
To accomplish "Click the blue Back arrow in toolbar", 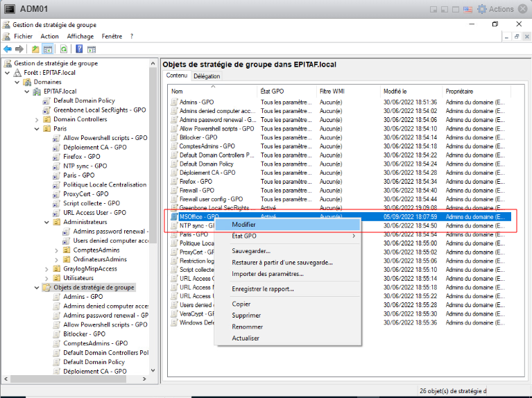I will click(x=8, y=49).
